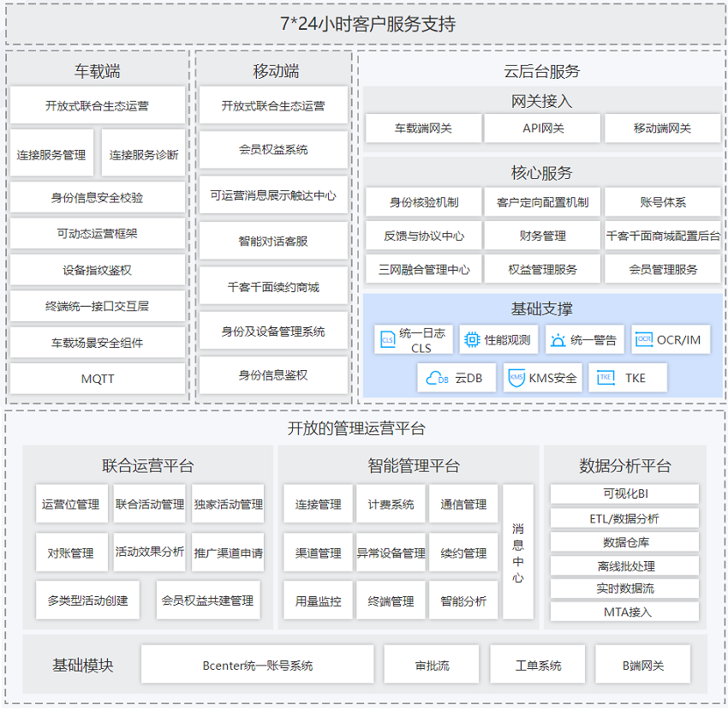Click the MTA接入 box
The image size is (728, 711).
[x=624, y=612]
